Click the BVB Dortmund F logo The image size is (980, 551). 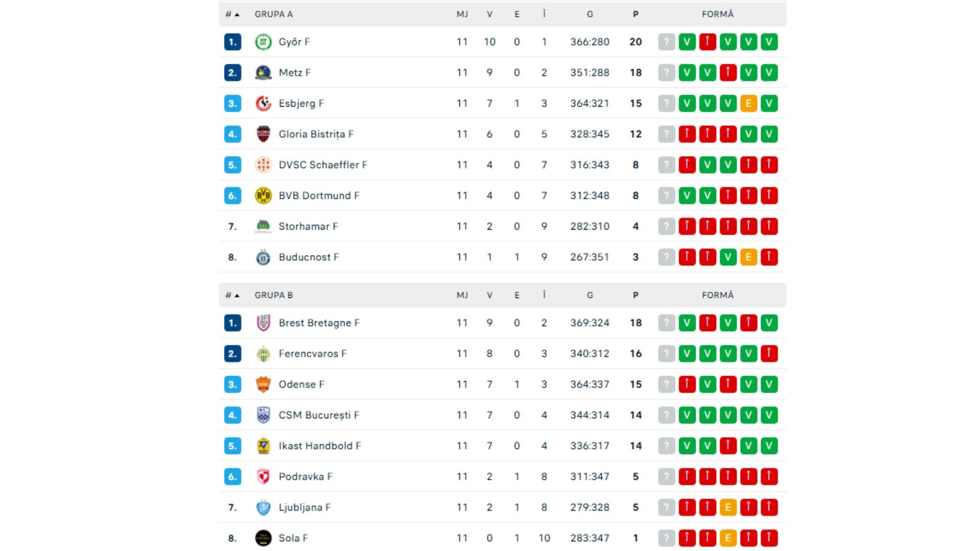coord(263,196)
